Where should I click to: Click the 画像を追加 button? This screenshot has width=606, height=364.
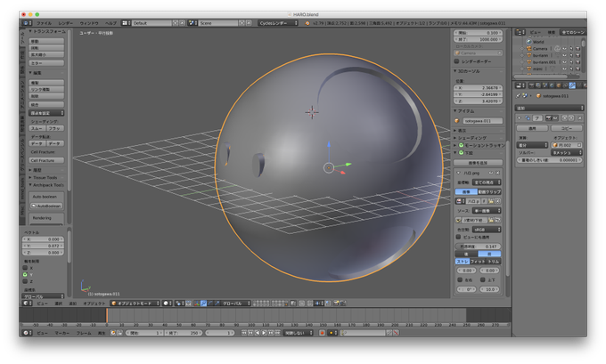click(478, 163)
